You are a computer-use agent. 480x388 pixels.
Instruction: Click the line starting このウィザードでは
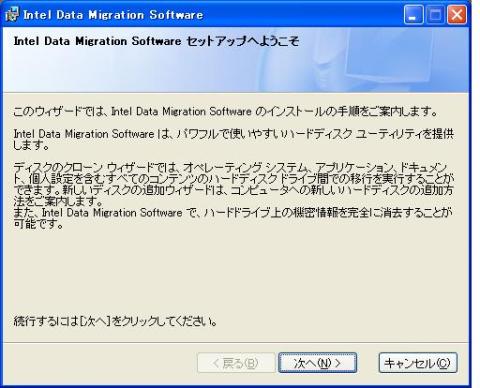225,111
